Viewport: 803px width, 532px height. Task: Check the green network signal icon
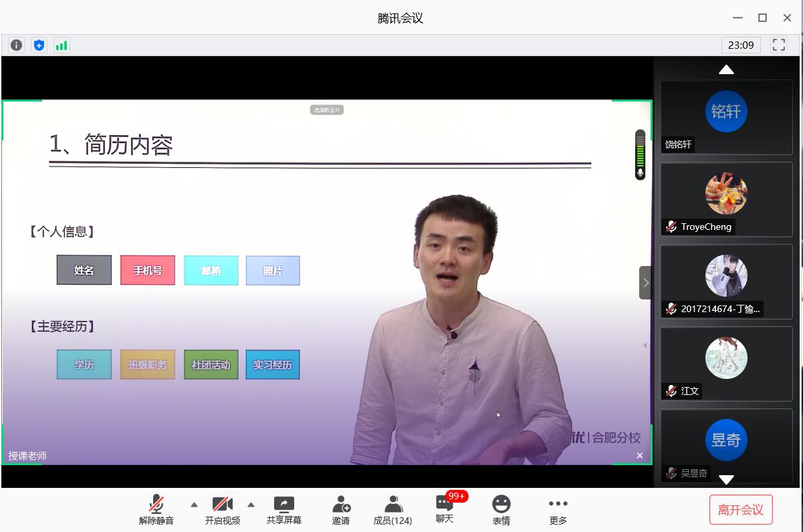coord(62,45)
